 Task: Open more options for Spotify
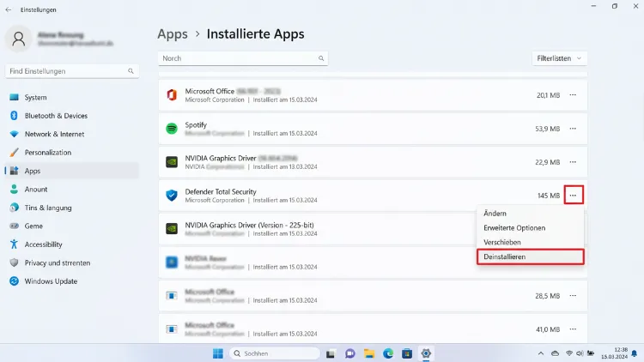coord(573,129)
